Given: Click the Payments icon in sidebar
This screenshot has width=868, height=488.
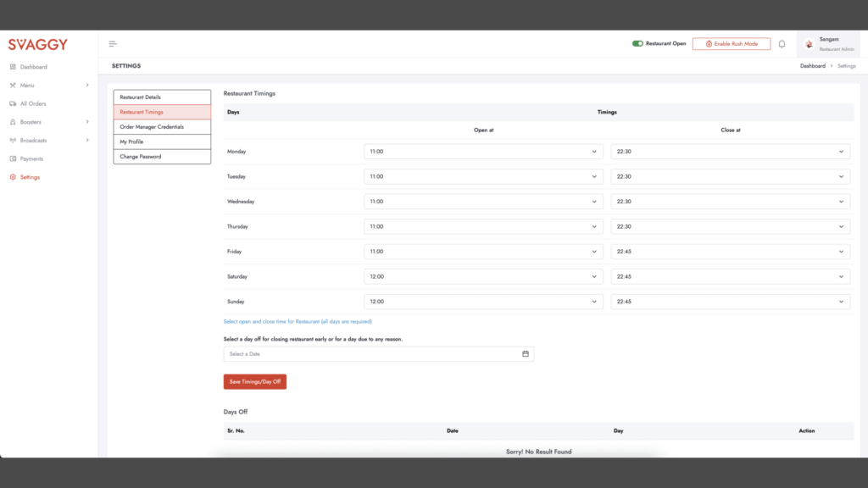Looking at the screenshot, I should click(13, 158).
